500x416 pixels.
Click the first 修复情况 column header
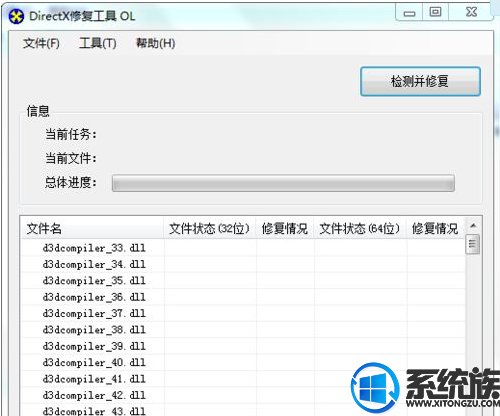point(285,228)
